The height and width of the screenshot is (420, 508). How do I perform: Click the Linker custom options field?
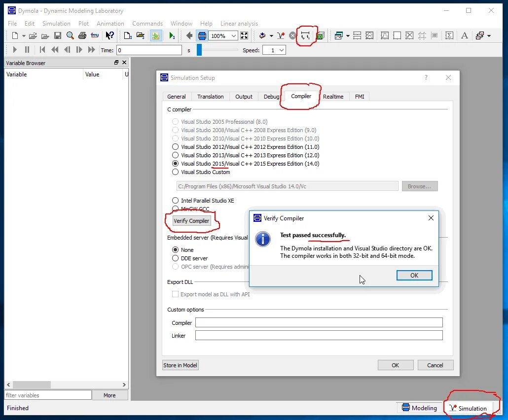[x=319, y=336]
